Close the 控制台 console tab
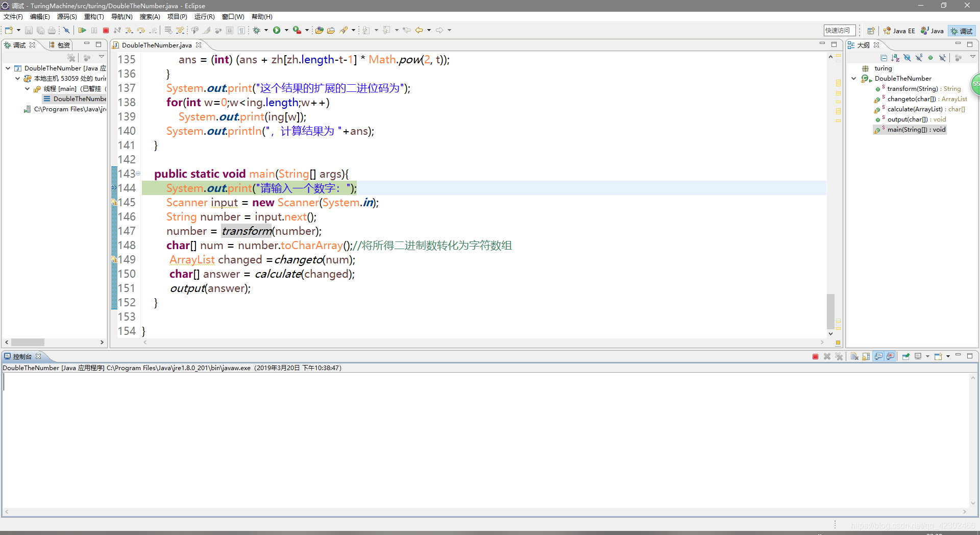The height and width of the screenshot is (535, 980). click(x=38, y=356)
